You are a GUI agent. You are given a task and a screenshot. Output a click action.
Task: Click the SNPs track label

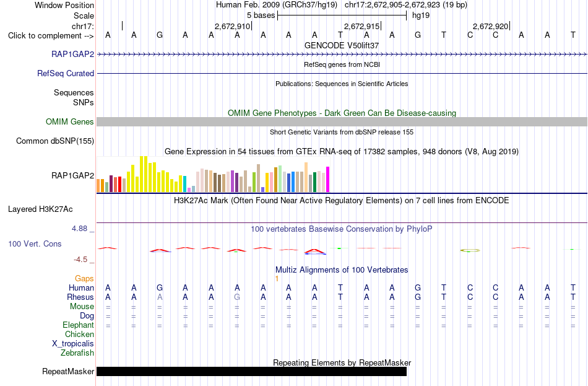(x=84, y=102)
